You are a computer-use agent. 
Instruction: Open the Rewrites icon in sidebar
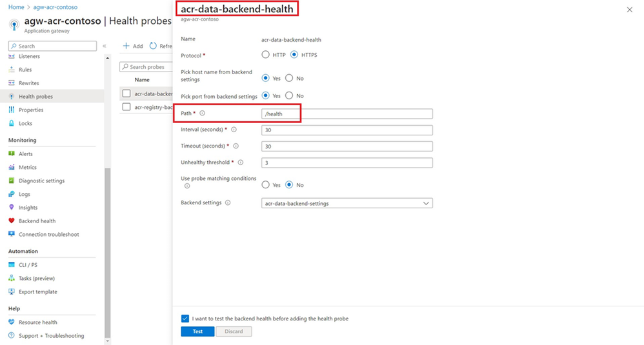(x=12, y=83)
